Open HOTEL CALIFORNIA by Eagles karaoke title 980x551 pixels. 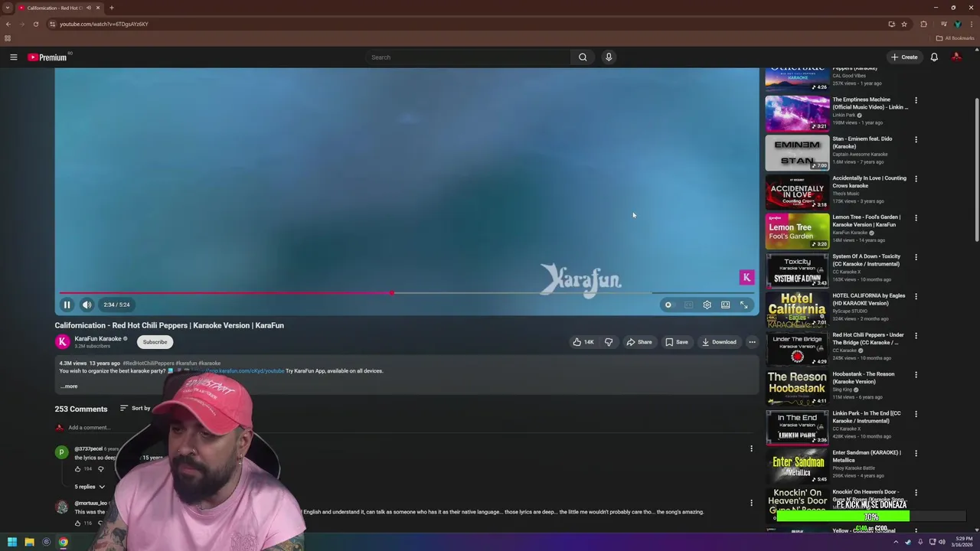(x=869, y=299)
